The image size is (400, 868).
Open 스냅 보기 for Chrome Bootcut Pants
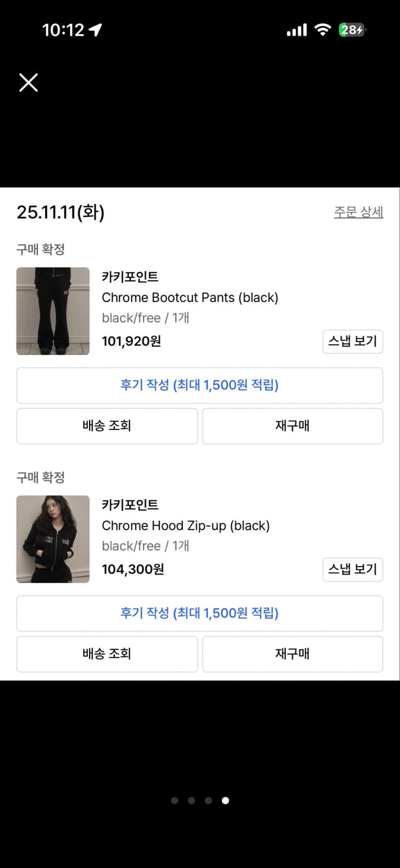tap(352, 341)
